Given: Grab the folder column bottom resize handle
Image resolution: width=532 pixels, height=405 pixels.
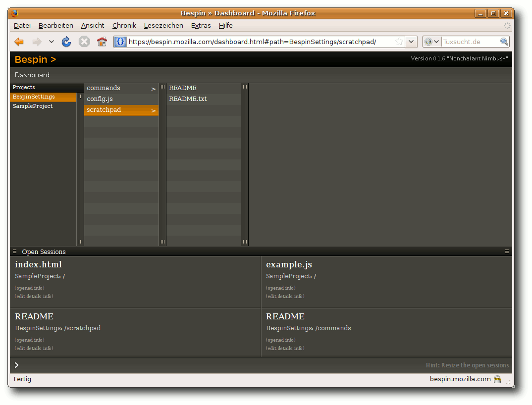Looking at the screenshot, I should click(162, 242).
